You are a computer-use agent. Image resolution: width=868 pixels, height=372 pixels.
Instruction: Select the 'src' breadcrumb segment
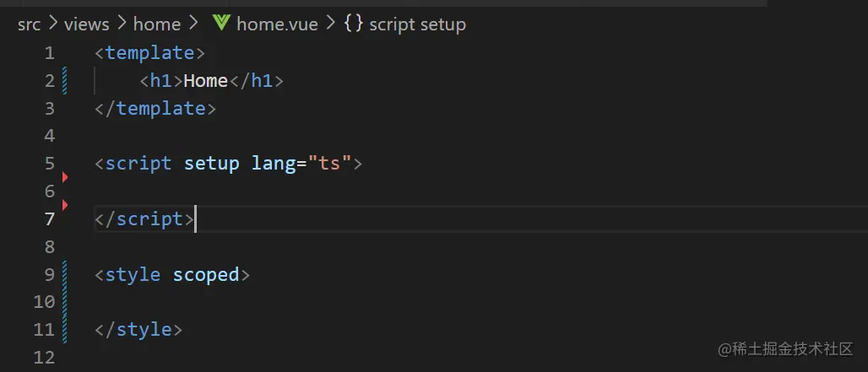tap(29, 24)
